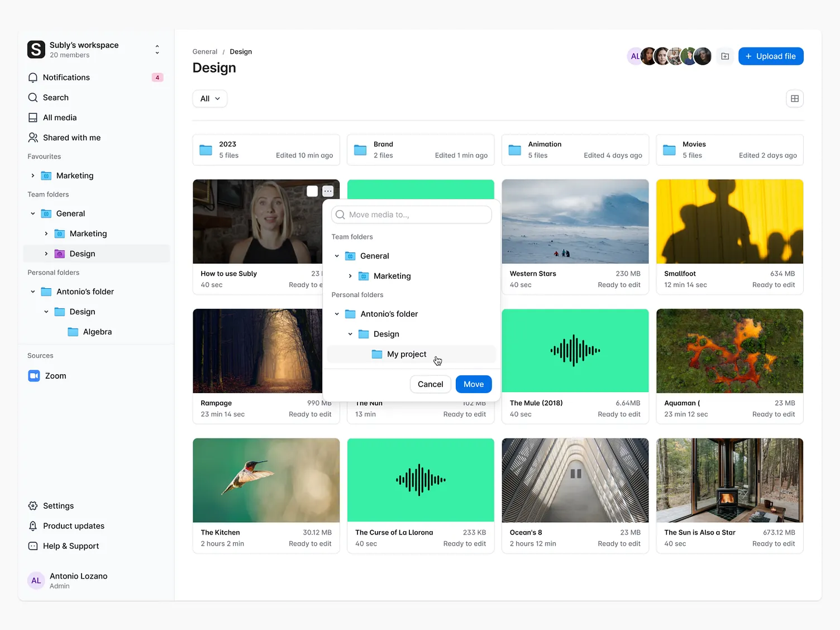Expand Marketing folder in the move dialog
Image resolution: width=840 pixels, height=630 pixels.
(x=350, y=276)
